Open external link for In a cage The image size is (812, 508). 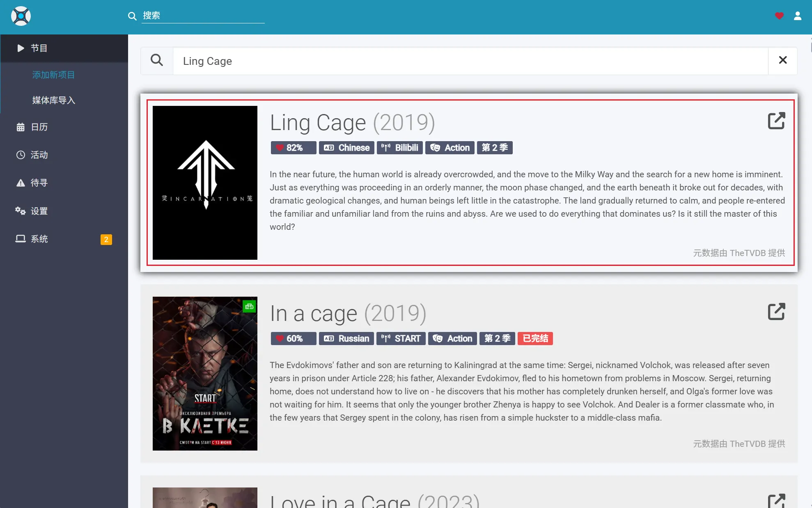click(776, 311)
